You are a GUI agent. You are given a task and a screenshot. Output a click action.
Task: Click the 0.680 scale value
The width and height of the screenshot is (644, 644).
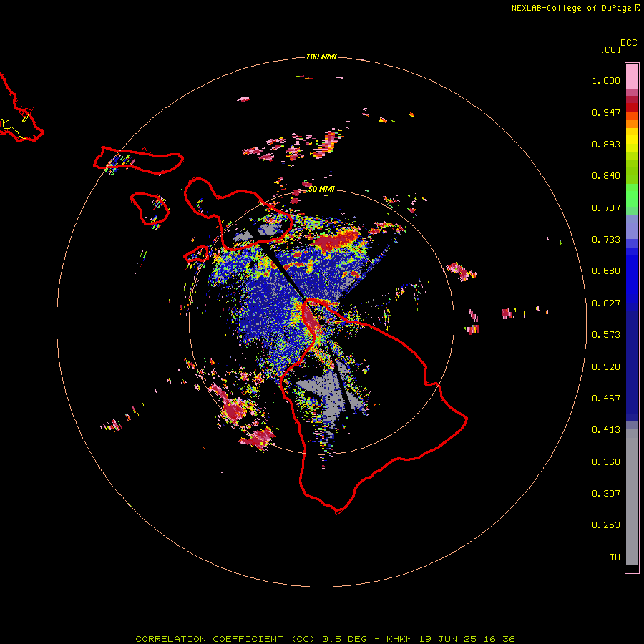[x=606, y=271]
